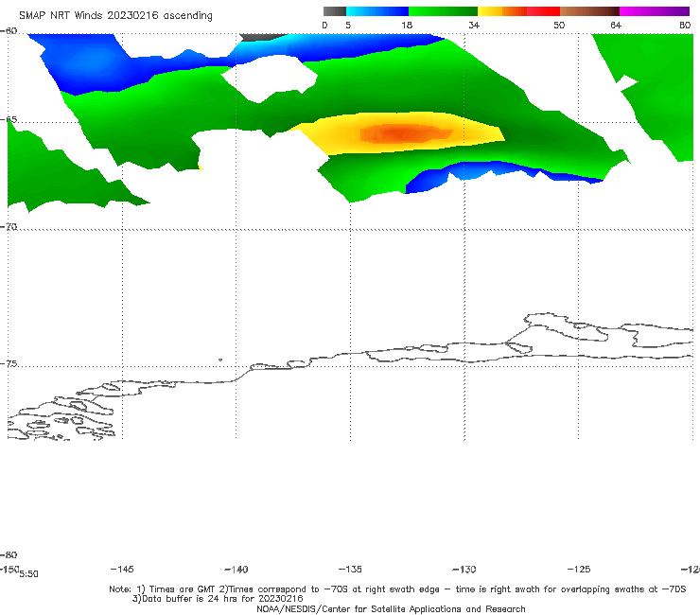Click the colorbar label '5'
Viewport: 700px width, 615px height.
(348, 25)
